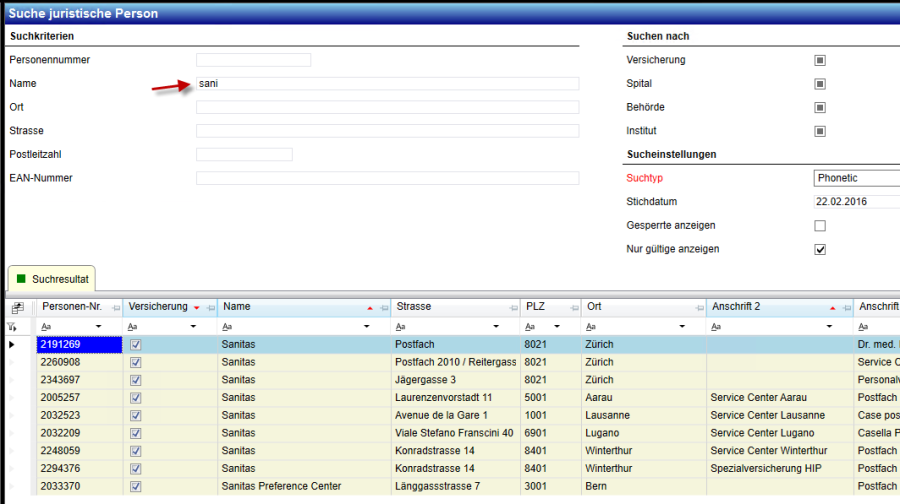
Task: Click the Stichdatum date field
Action: pyautogui.click(x=856, y=202)
